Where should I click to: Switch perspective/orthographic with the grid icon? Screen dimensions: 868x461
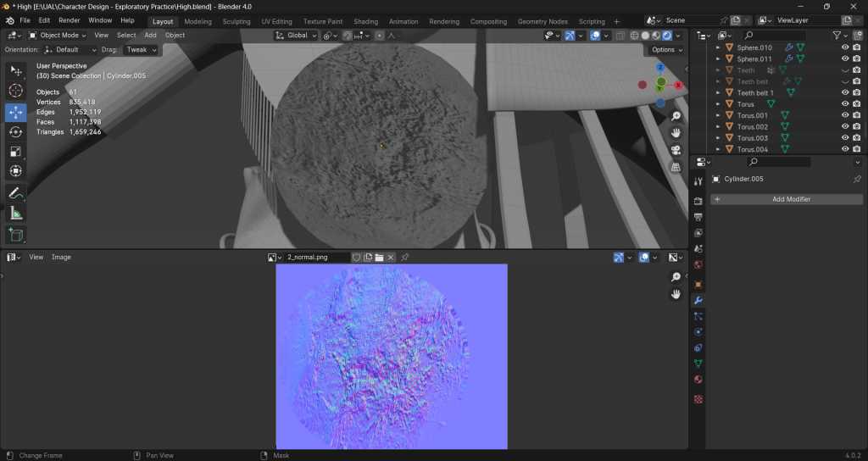tap(676, 167)
